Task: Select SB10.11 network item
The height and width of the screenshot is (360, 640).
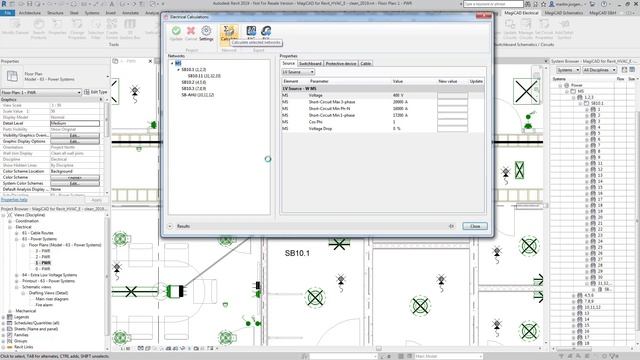Action: tap(204, 76)
